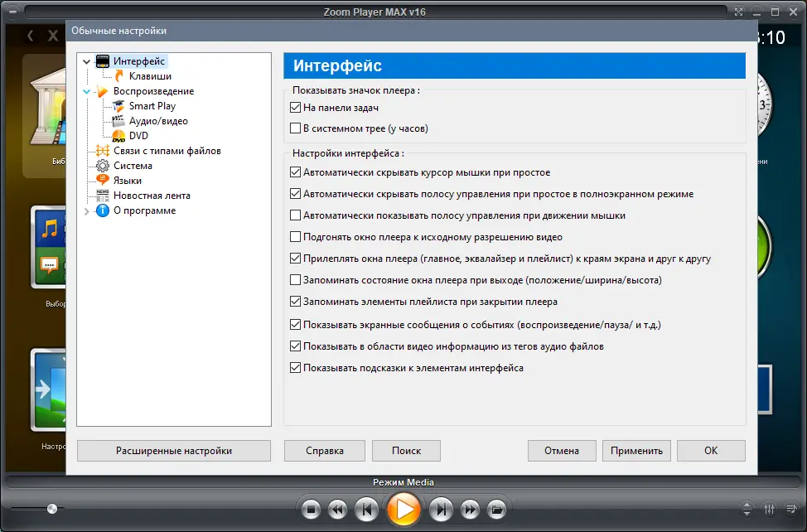Image resolution: width=807 pixels, height=532 pixels.
Task: Adjust the volume slider
Action: pos(51,508)
